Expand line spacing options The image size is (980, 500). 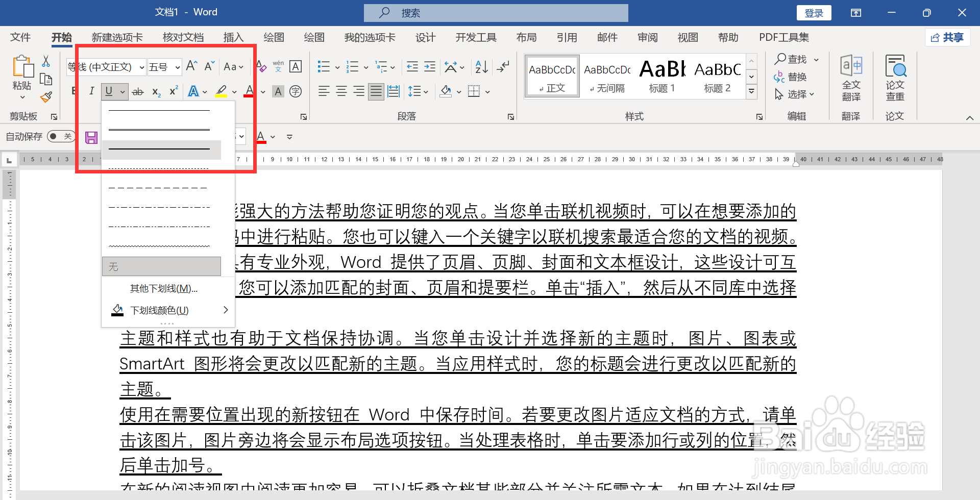pos(418,92)
